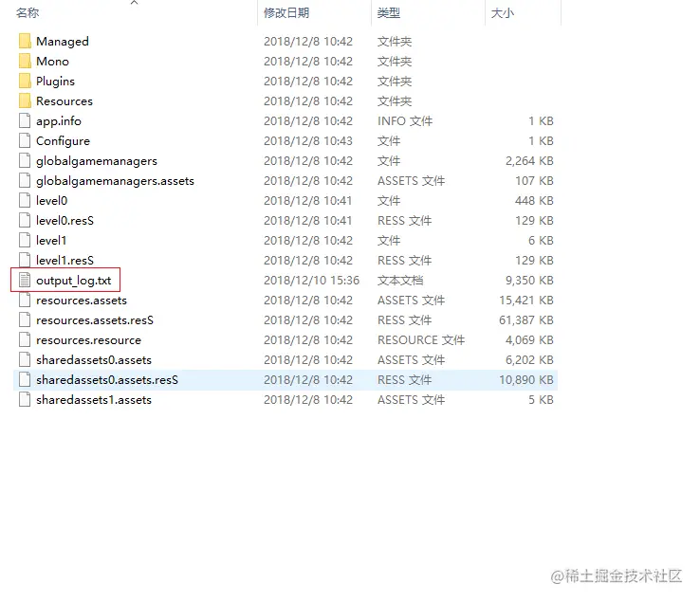The height and width of the screenshot is (602, 700).
Task: Click the level1.resS file icon
Action: click(x=25, y=260)
